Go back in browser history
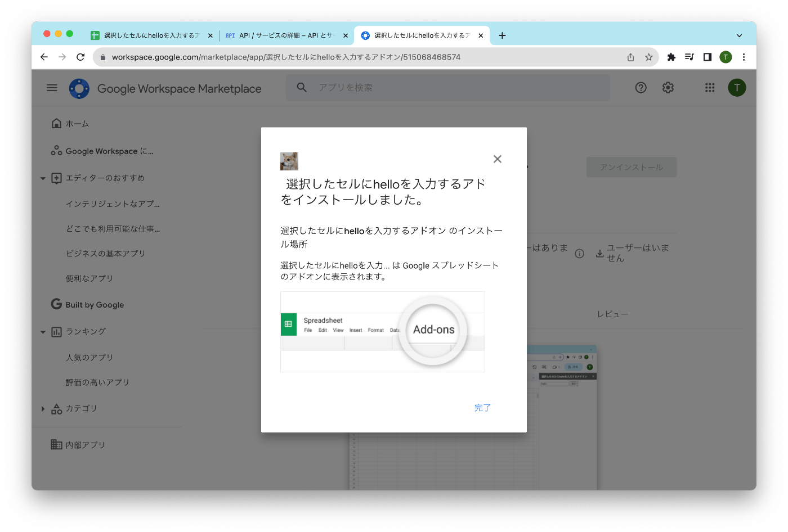This screenshot has width=788, height=532. 44,57
